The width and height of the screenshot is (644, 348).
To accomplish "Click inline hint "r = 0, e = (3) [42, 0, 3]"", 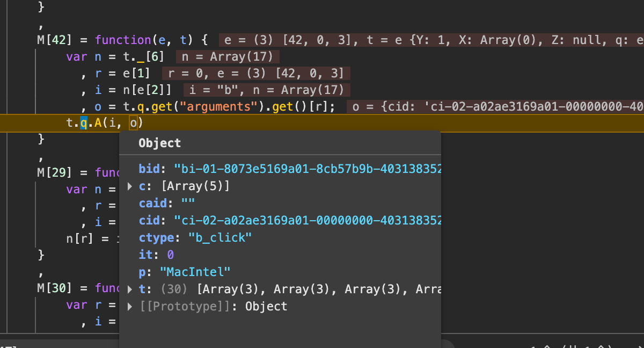I will coord(256,73).
